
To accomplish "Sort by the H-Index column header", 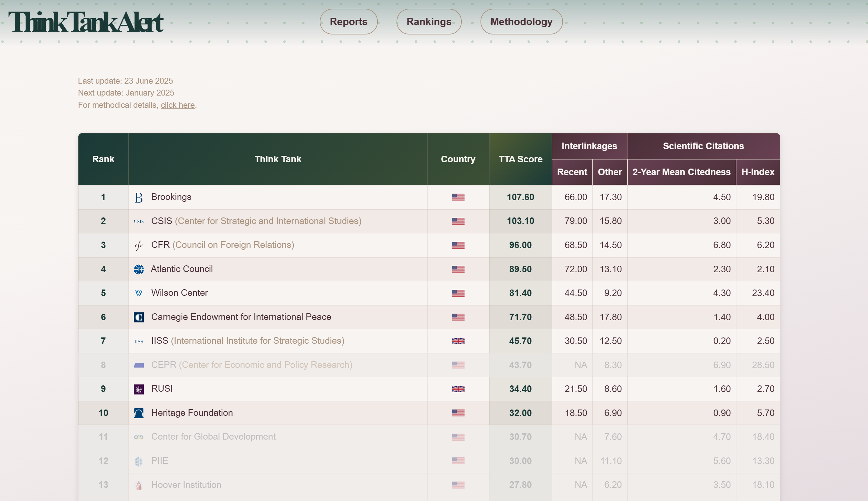I will (x=758, y=172).
